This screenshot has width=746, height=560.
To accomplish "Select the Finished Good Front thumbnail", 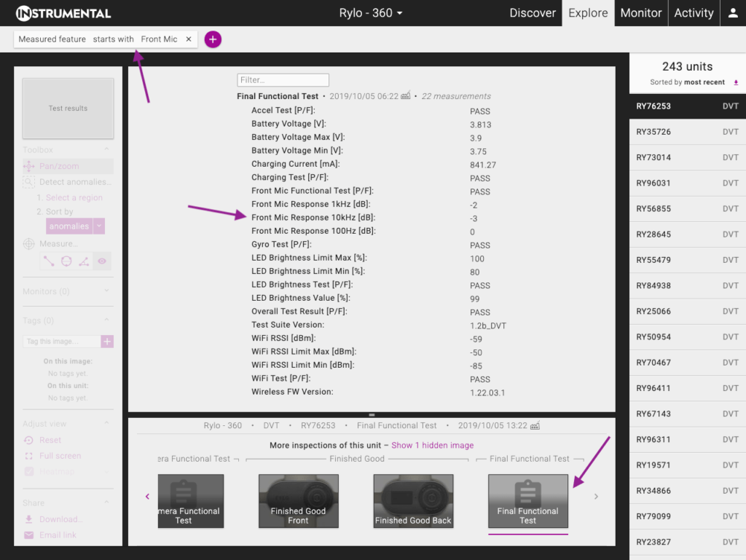I will pyautogui.click(x=298, y=501).
